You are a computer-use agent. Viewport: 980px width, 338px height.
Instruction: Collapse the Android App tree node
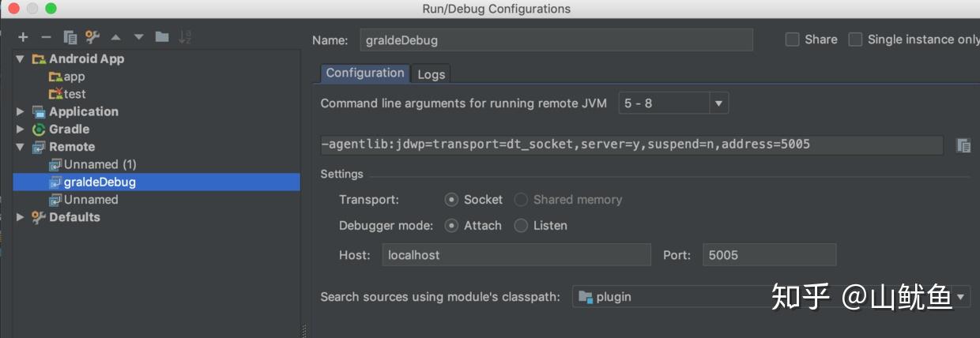pos(21,59)
